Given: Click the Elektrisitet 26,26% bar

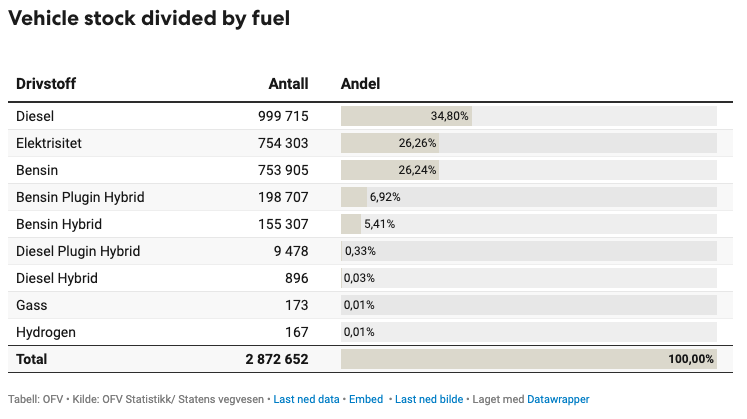Looking at the screenshot, I should (x=390, y=143).
